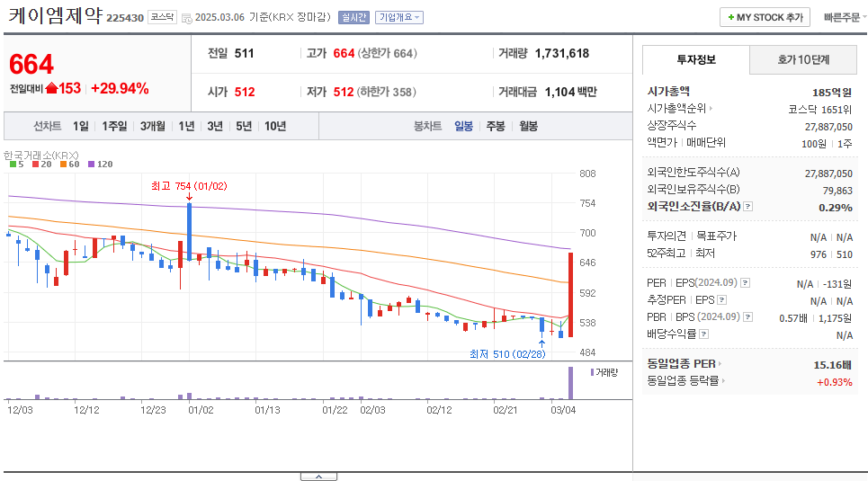This screenshot has width=868, height=481.
Task: Select the 10년 line chart period
Action: pyautogui.click(x=275, y=126)
